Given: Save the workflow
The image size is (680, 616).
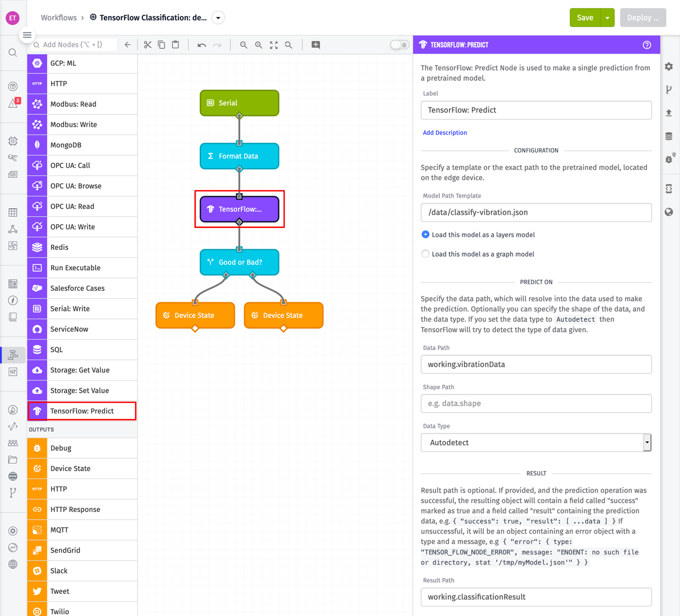Looking at the screenshot, I should tap(585, 17).
